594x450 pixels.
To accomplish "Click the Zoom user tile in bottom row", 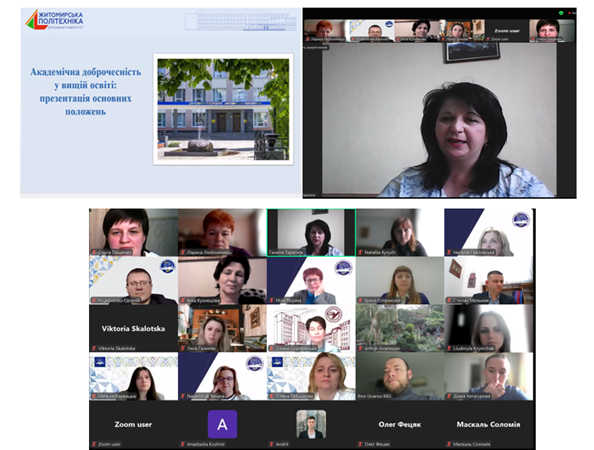I will pos(133,424).
